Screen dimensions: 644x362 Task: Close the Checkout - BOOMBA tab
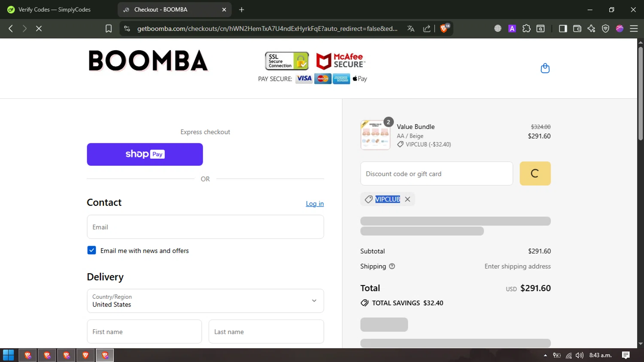(224, 9)
